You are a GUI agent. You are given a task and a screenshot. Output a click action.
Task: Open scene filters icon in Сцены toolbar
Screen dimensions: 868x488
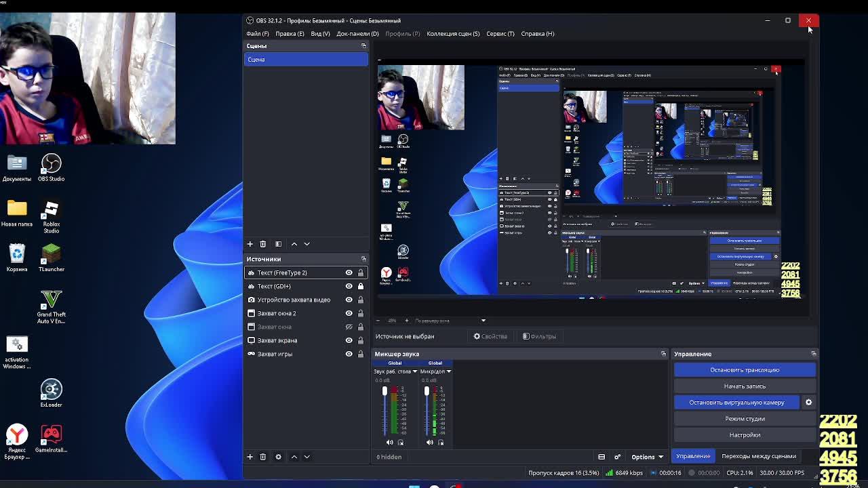pos(278,244)
